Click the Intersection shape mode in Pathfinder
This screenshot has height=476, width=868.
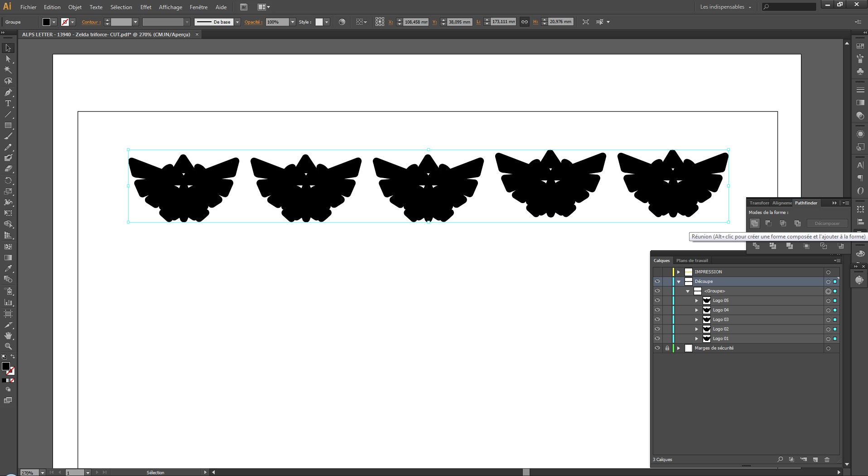click(783, 223)
